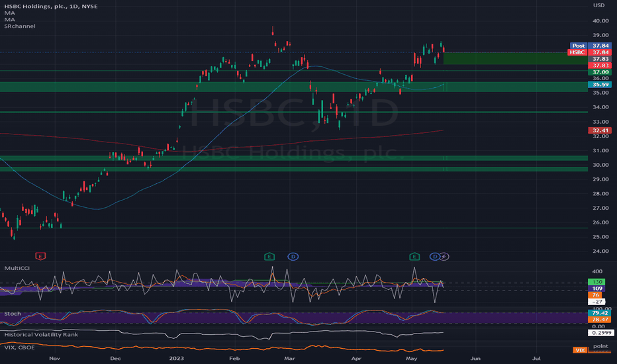This screenshot has width=617, height=364.
Task: Click the orange 76 MultiCCI value label
Action: click(x=595, y=295)
